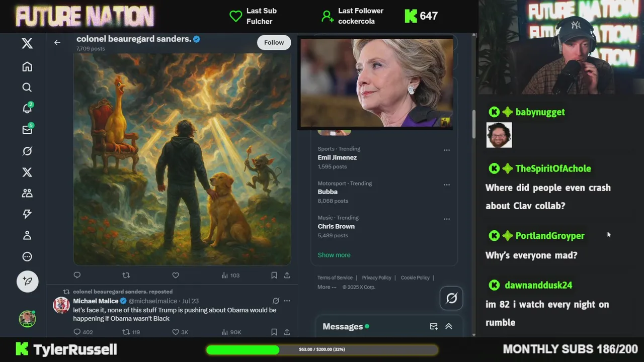Share the painting image post
The height and width of the screenshot is (362, 644).
point(287,275)
